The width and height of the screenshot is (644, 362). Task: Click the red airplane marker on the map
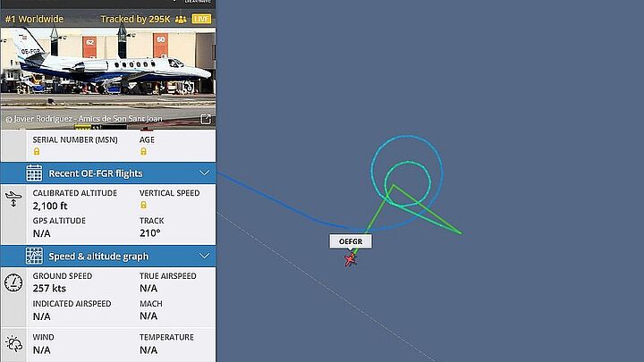pos(350,260)
